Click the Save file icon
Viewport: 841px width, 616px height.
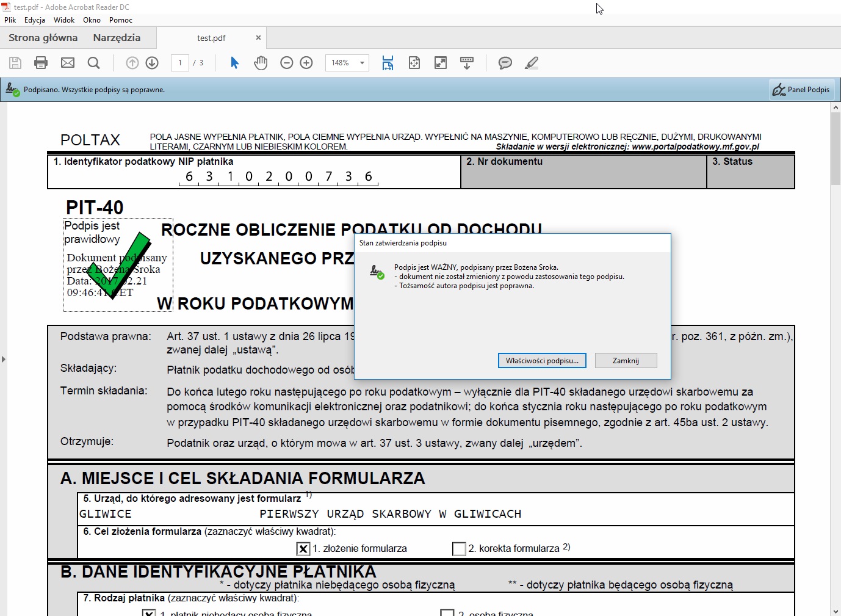pos(15,62)
